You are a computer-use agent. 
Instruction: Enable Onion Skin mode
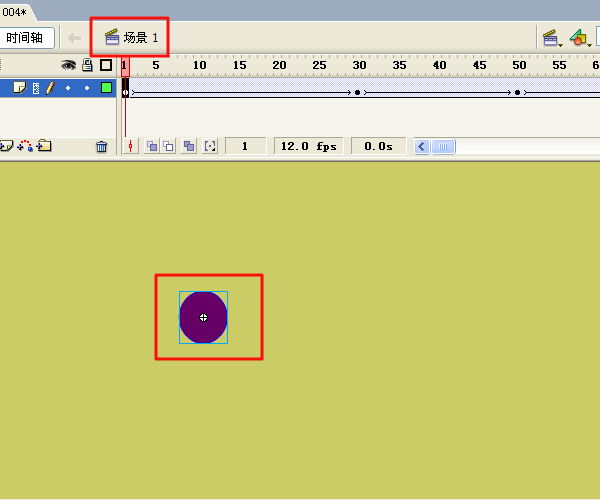(x=152, y=146)
